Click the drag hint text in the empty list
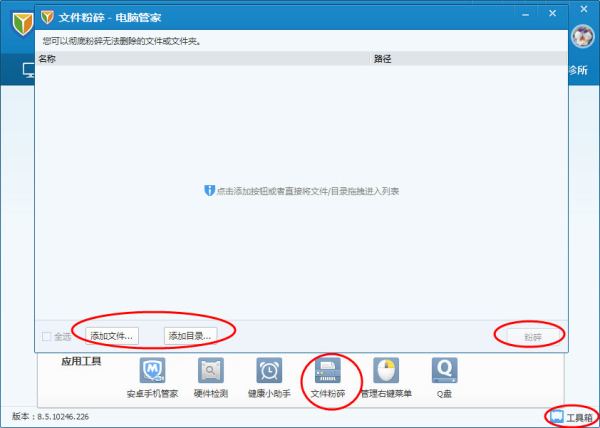 pyautogui.click(x=308, y=191)
